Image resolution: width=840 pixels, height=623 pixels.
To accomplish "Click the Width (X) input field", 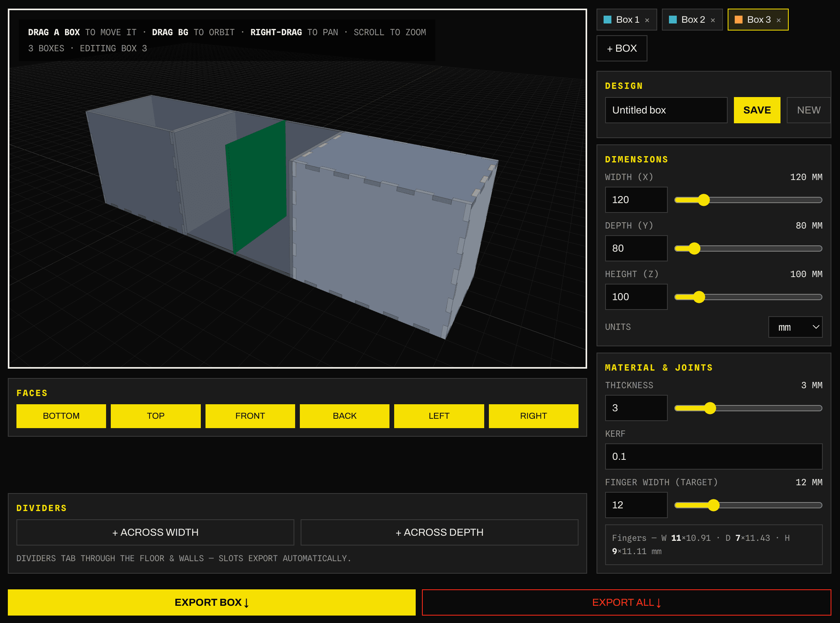I will (636, 200).
